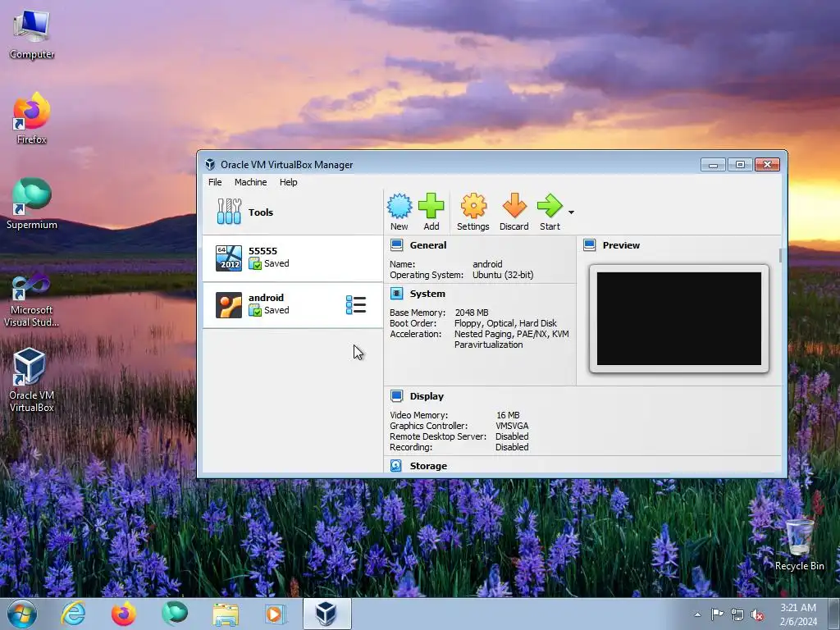Click the muted volume tray icon
This screenshot has height=630, width=840.
pyautogui.click(x=757, y=614)
